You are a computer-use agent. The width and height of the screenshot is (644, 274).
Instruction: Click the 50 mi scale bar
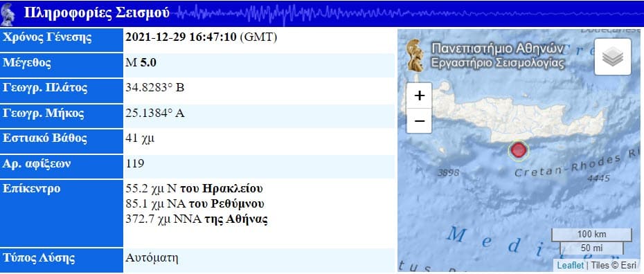(592, 248)
